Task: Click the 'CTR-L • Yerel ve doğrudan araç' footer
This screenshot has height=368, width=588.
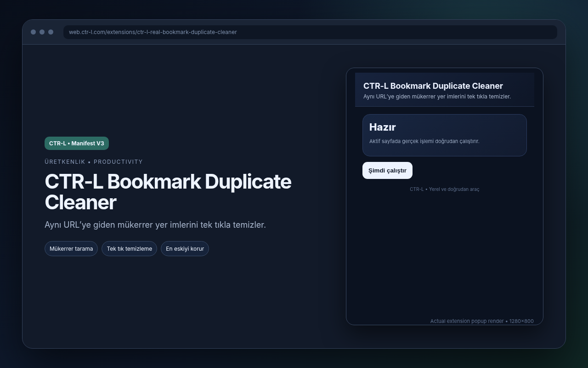Action: (x=444, y=189)
